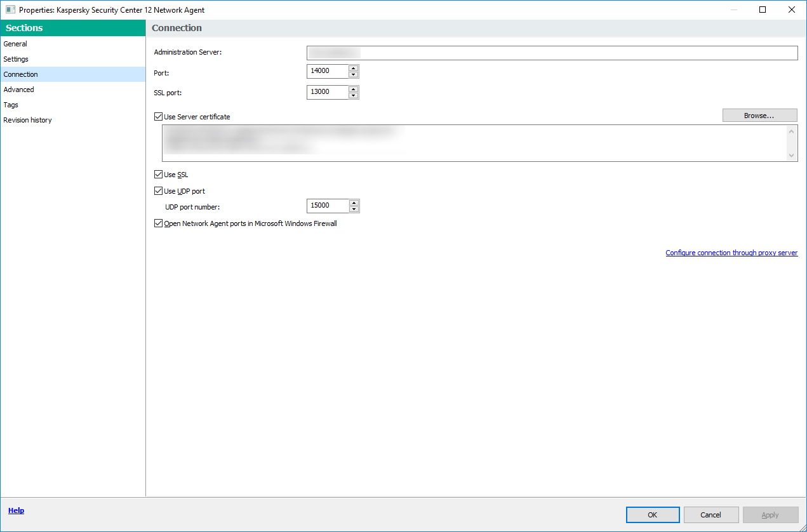Open the General section

click(x=72, y=44)
